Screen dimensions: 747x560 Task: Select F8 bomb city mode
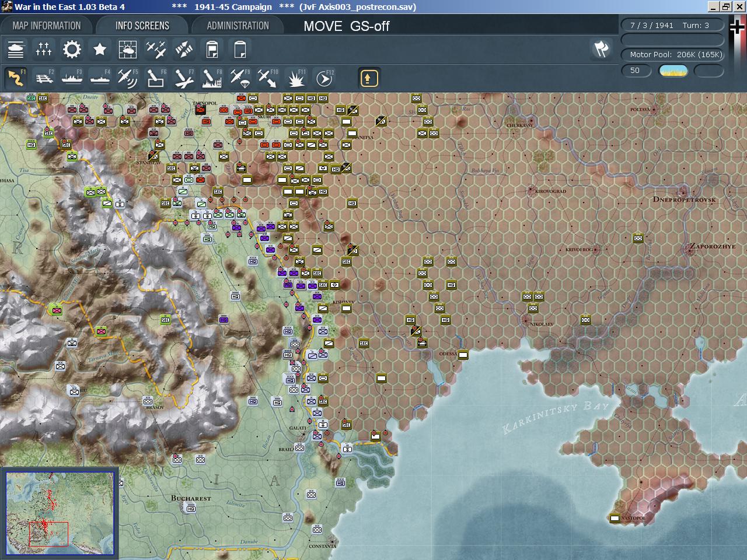(x=212, y=78)
